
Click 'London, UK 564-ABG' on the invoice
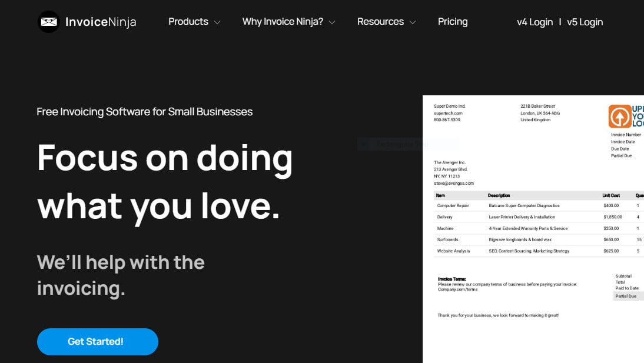click(x=540, y=114)
